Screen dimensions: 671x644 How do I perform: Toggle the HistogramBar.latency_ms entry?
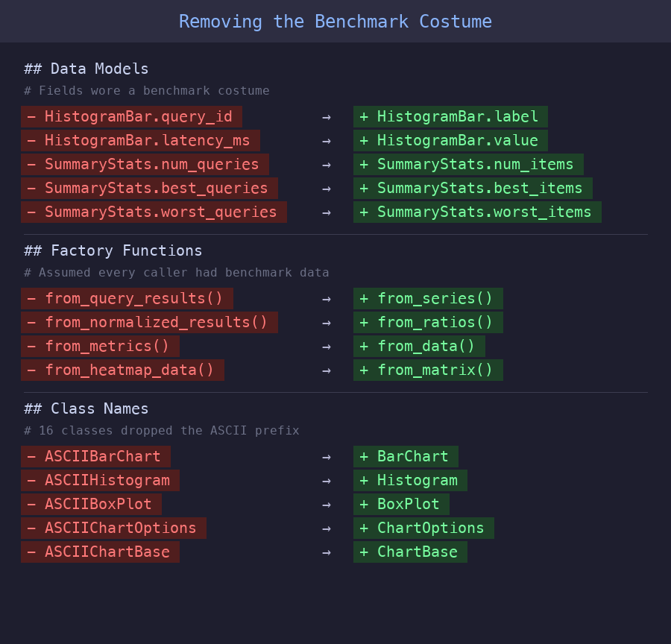click(139, 140)
